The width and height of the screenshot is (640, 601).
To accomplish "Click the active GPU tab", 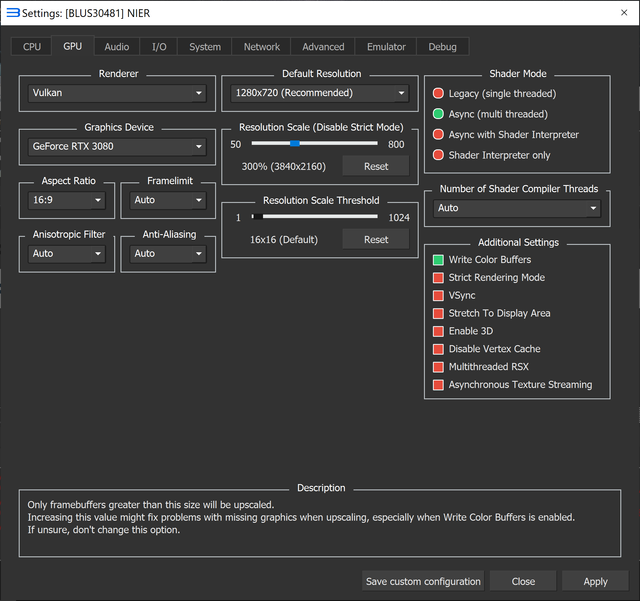I will (x=73, y=46).
